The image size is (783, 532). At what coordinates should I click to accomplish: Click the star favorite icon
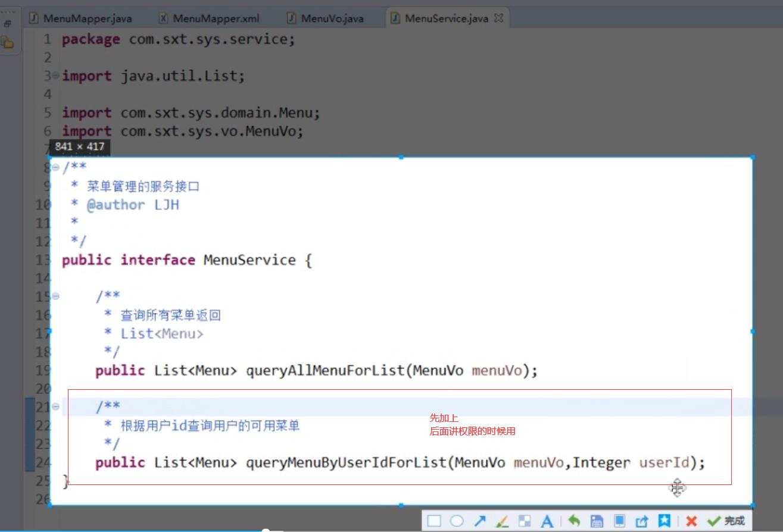[665, 521]
